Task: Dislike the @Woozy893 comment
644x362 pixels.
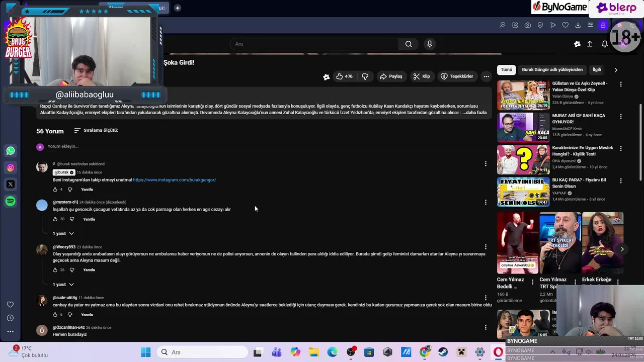Action: [x=72, y=270]
